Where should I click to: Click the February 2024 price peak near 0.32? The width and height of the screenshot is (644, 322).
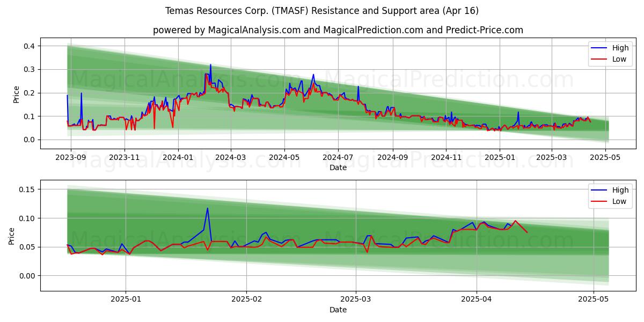click(210, 65)
